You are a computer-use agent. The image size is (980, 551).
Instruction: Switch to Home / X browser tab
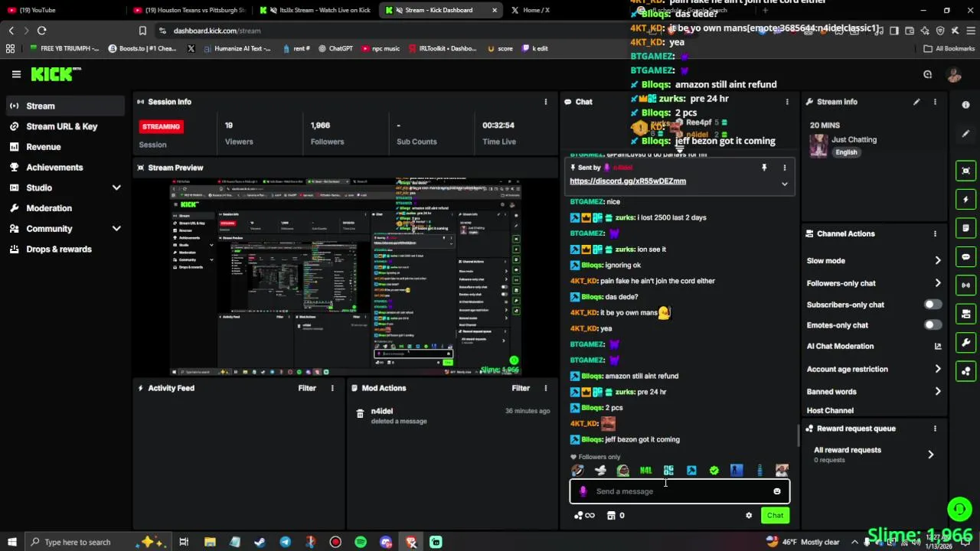point(536,10)
